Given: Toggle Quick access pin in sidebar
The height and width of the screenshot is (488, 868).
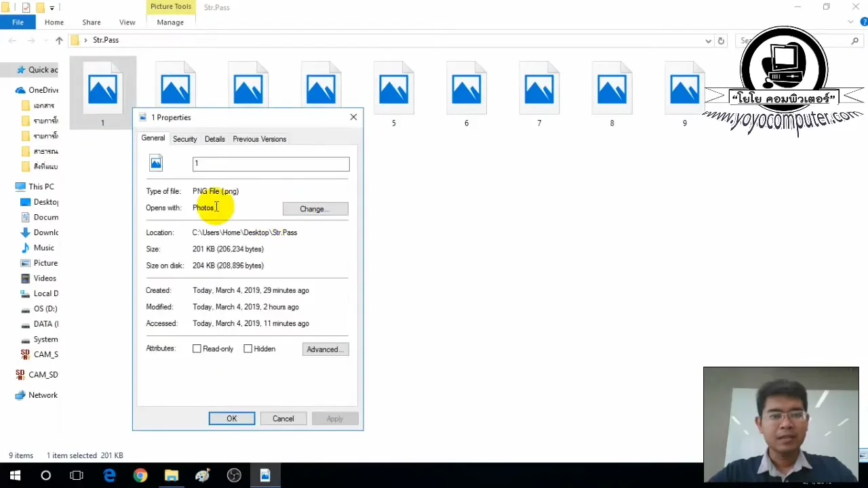Looking at the screenshot, I should click(x=20, y=69).
